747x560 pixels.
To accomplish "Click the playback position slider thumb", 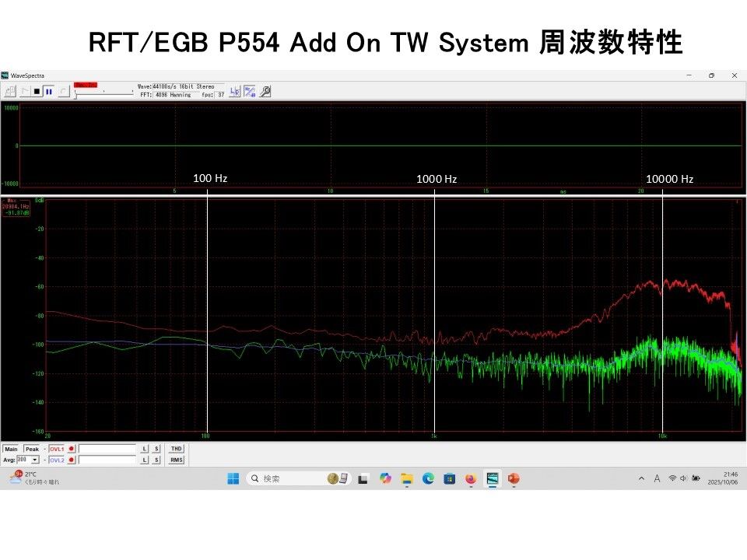I will tap(75, 95).
